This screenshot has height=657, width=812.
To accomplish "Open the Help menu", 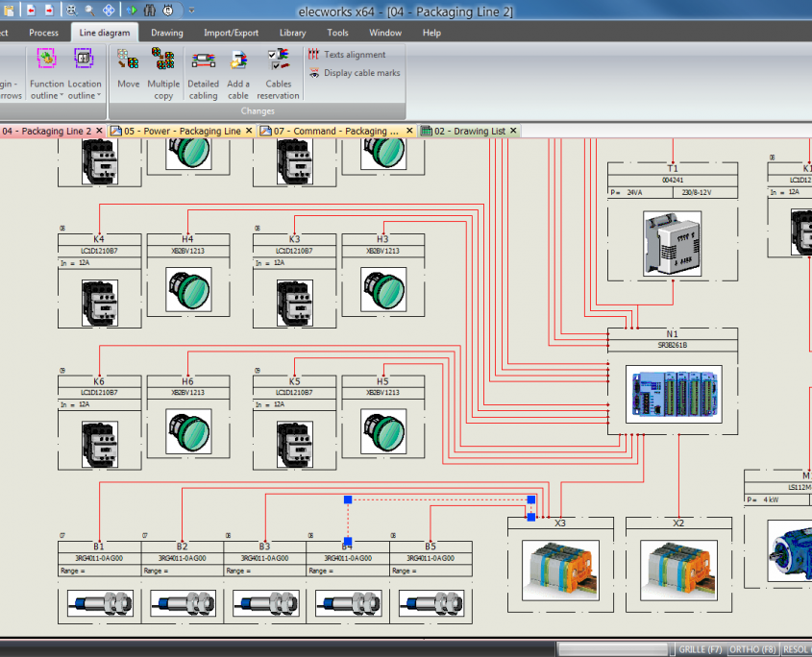I will (431, 33).
